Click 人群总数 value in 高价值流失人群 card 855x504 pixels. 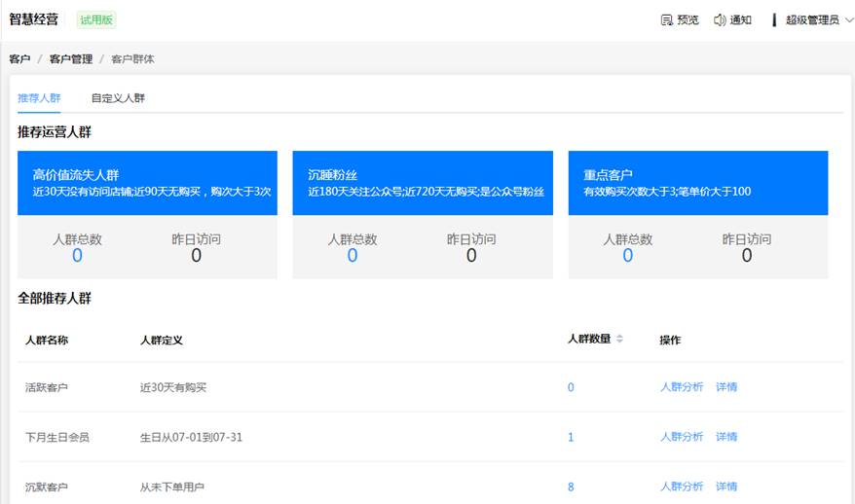point(78,255)
